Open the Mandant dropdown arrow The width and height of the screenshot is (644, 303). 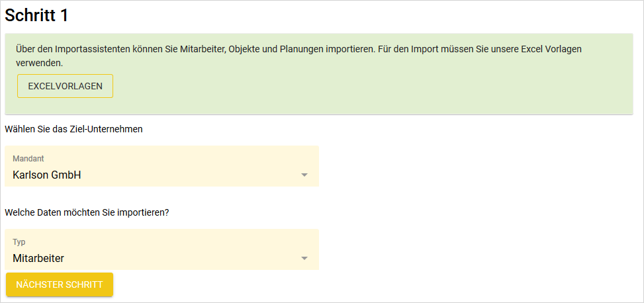coord(304,175)
